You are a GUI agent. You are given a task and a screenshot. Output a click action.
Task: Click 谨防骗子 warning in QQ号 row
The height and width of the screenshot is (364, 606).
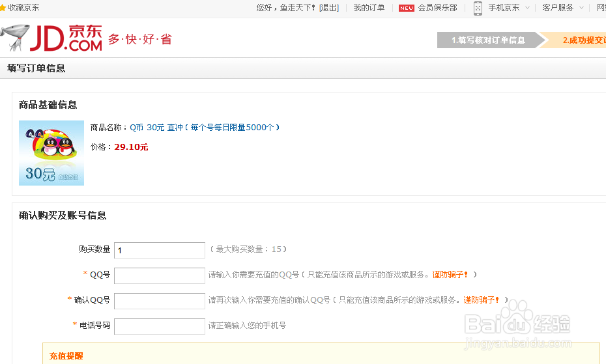pos(450,275)
